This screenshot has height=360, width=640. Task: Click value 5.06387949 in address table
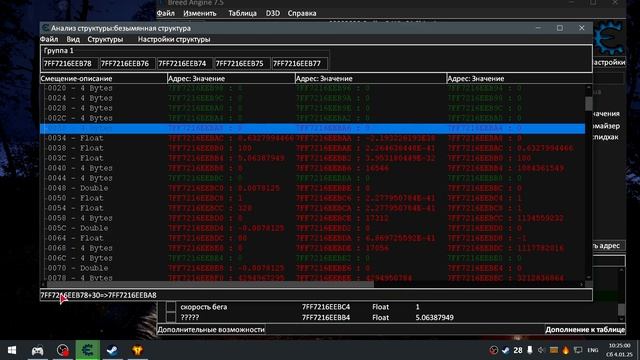(434, 318)
